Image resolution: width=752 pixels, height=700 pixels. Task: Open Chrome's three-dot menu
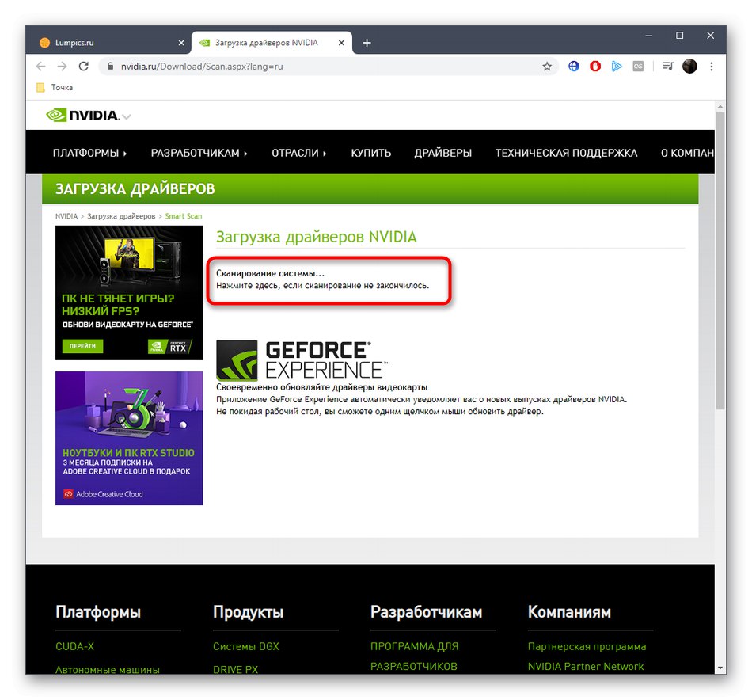712,67
